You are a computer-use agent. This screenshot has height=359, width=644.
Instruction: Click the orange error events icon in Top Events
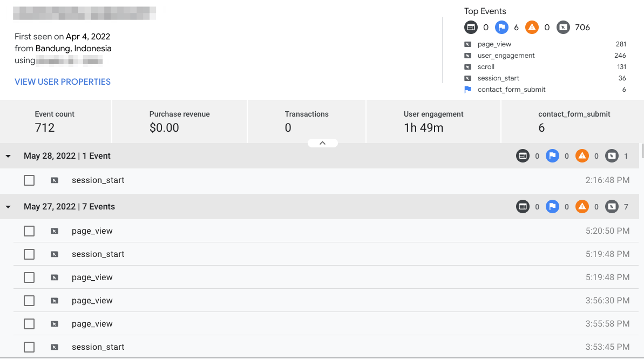pyautogui.click(x=532, y=27)
